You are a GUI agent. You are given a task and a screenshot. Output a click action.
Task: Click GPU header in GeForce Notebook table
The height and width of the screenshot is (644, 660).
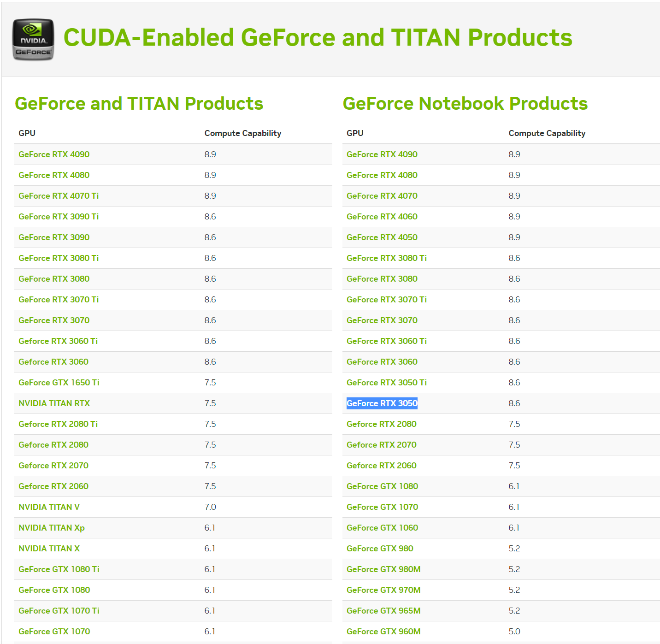point(355,133)
